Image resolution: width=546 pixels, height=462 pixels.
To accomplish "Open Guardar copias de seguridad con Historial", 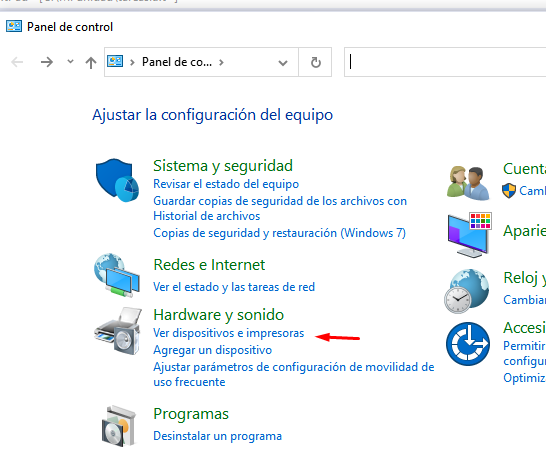I will click(x=280, y=208).
